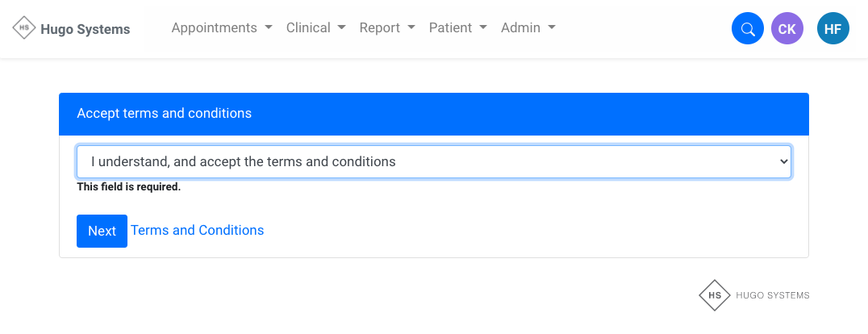This screenshot has width=868, height=334.
Task: Open the HF user avatar menu
Action: [x=833, y=29]
